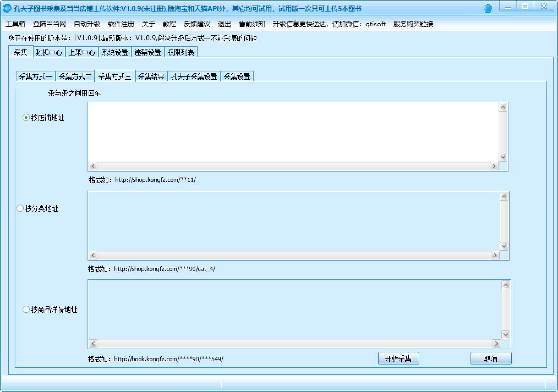Click the 服务购买链接 menu item
Image resolution: width=558 pixels, height=392 pixels.
(413, 24)
